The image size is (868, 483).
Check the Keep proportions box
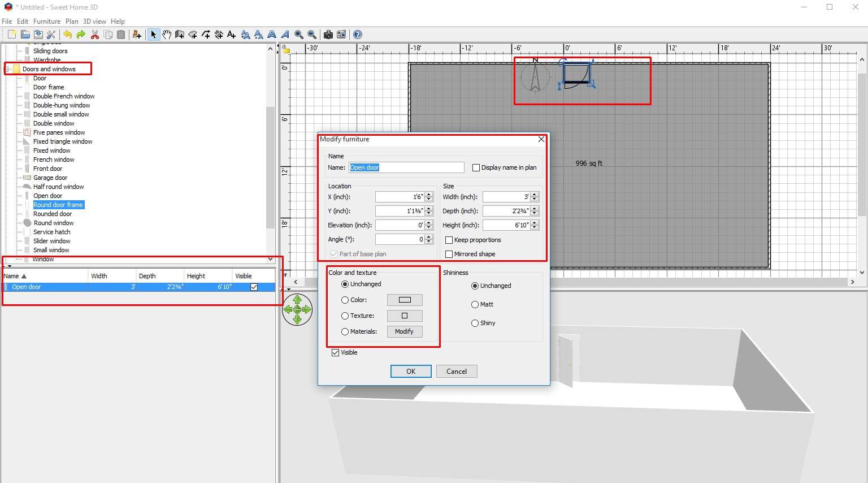coord(449,240)
